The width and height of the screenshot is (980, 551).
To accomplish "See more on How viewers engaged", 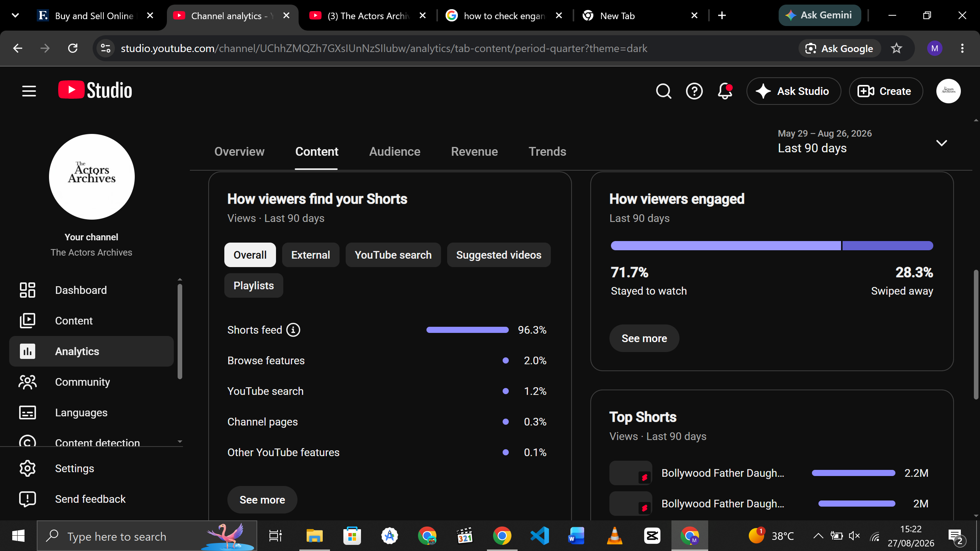I will coord(644,338).
